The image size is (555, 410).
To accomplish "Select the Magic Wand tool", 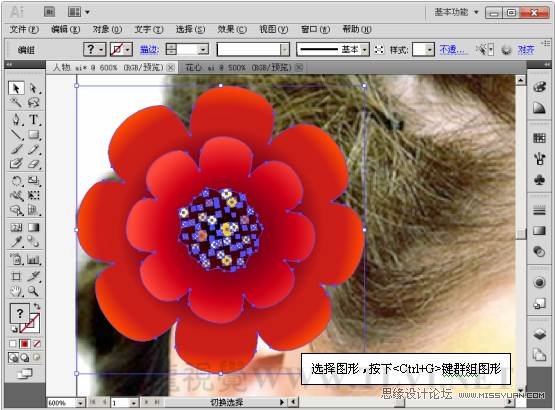I will click(x=16, y=103).
